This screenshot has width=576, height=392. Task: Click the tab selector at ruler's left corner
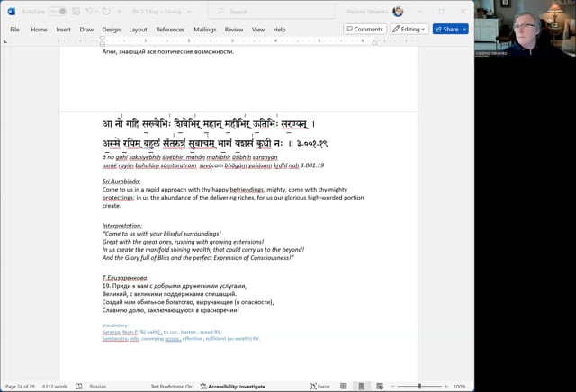pyautogui.click(x=5, y=41)
